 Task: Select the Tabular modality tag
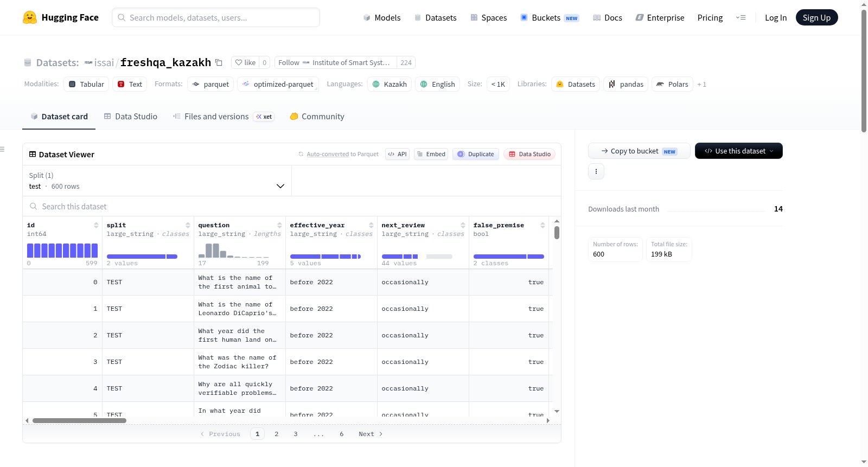click(86, 84)
